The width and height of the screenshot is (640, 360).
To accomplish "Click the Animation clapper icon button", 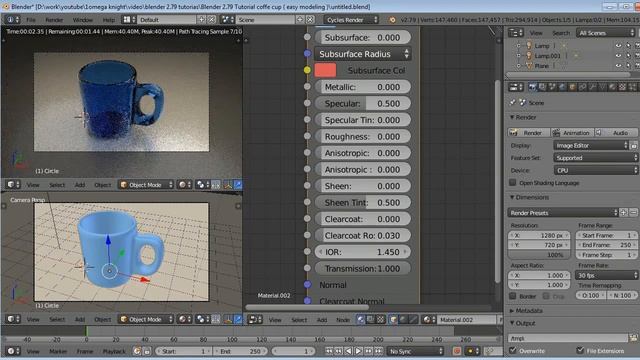I will point(571,133).
